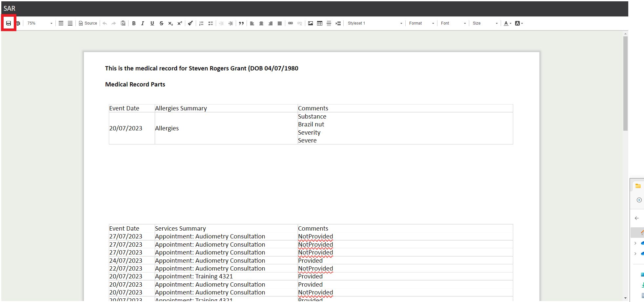Viewport: 644px width, 302px height.
Task: Open the Source code view
Action: (88, 23)
